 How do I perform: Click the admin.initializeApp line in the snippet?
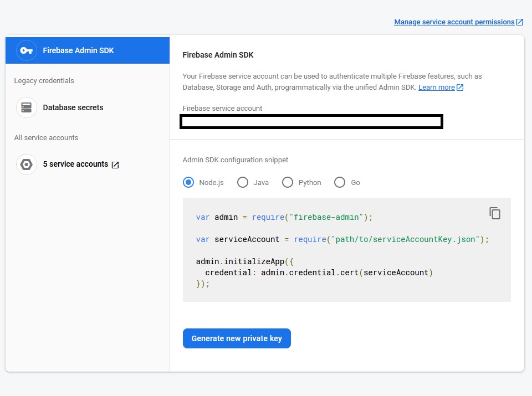pos(241,261)
